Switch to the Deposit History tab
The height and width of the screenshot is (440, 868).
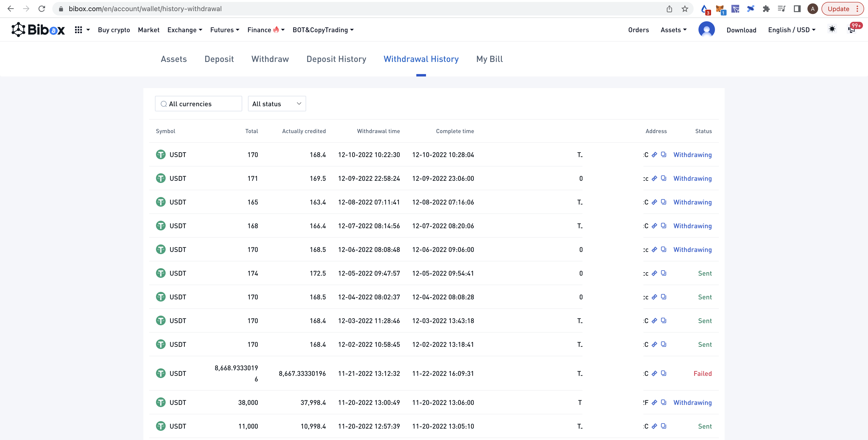pos(336,59)
